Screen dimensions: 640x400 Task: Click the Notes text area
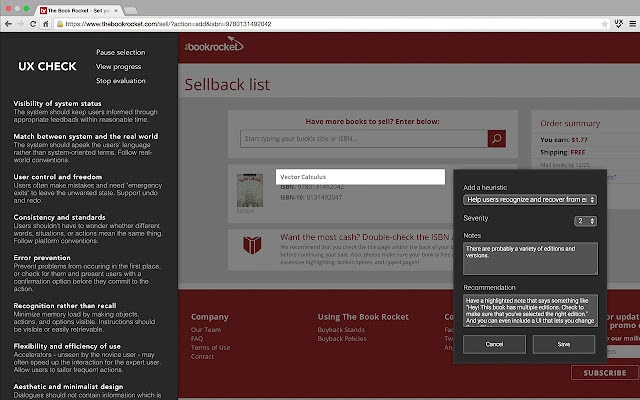coord(530,259)
